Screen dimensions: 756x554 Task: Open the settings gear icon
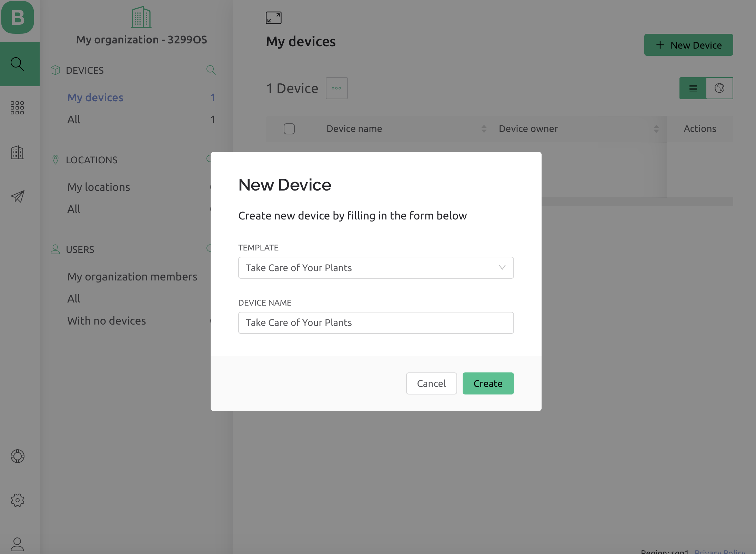(x=17, y=500)
